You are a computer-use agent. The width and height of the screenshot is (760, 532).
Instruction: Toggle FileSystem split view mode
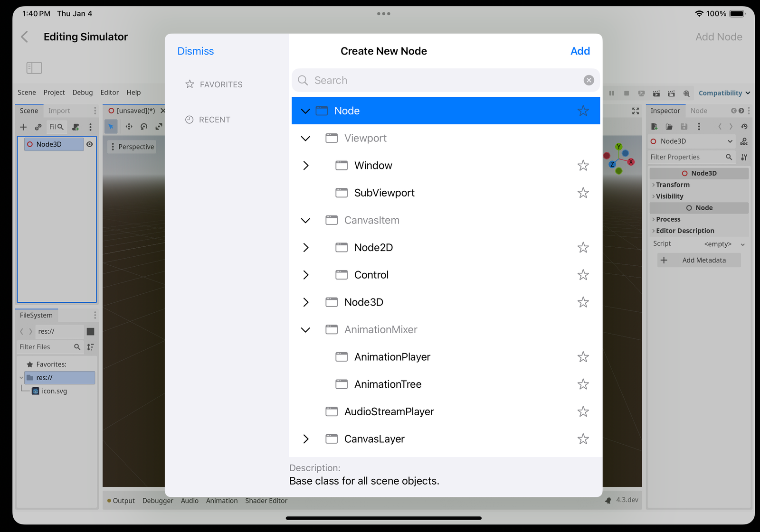pyautogui.click(x=90, y=331)
